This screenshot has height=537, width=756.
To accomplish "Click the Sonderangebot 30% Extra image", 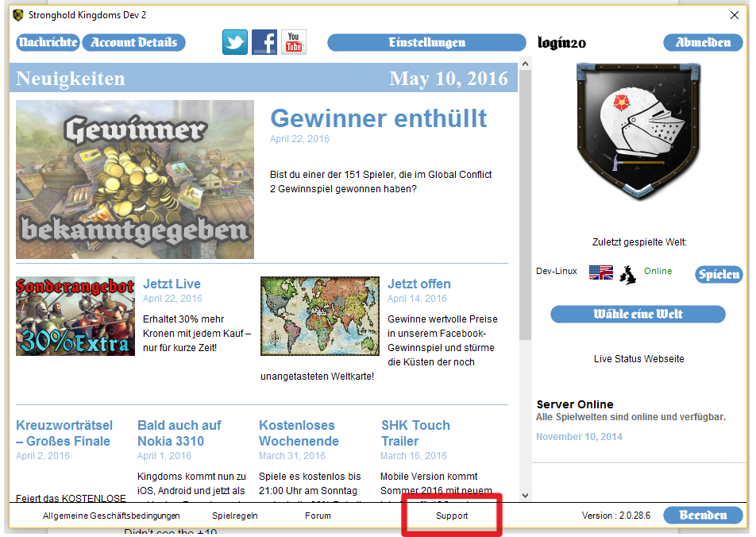I will (x=75, y=316).
